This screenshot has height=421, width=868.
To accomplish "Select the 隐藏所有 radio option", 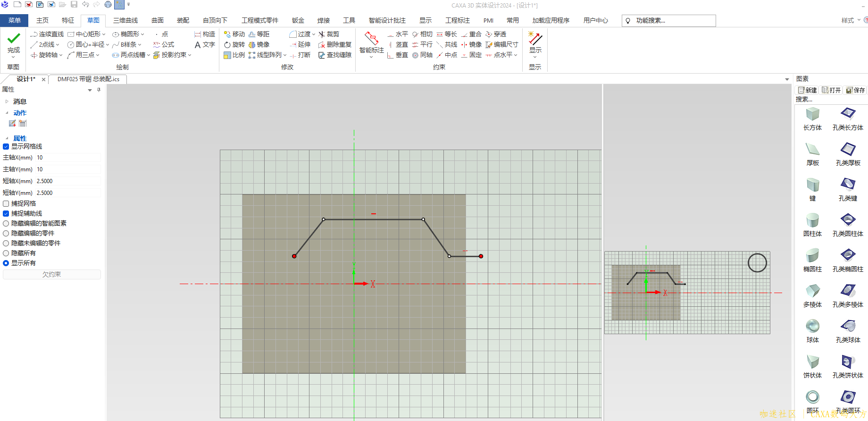I will pos(6,253).
